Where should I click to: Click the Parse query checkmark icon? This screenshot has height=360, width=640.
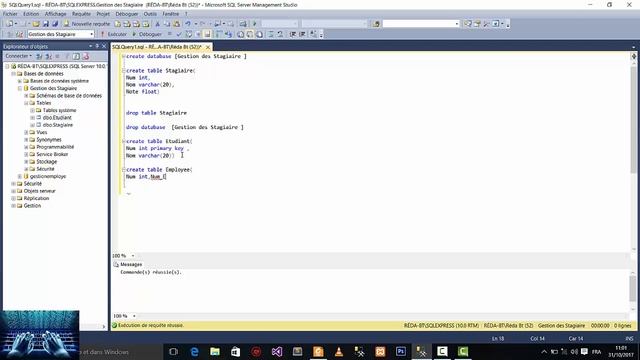[x=178, y=34]
